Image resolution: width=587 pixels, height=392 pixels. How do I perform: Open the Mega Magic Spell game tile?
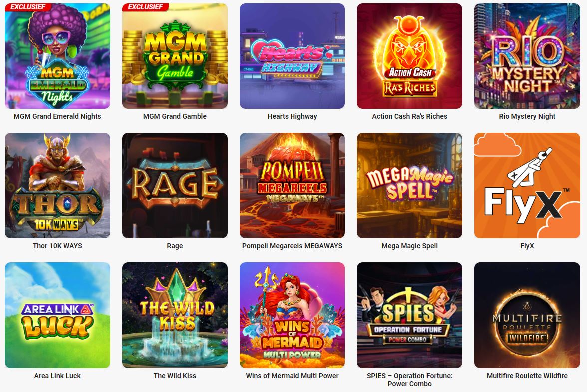click(409, 185)
